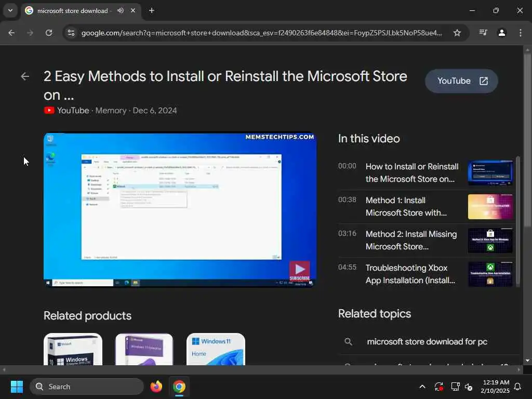The width and height of the screenshot is (532, 399).
Task: Click the magnifier icon next to related topic
Action: click(x=348, y=342)
